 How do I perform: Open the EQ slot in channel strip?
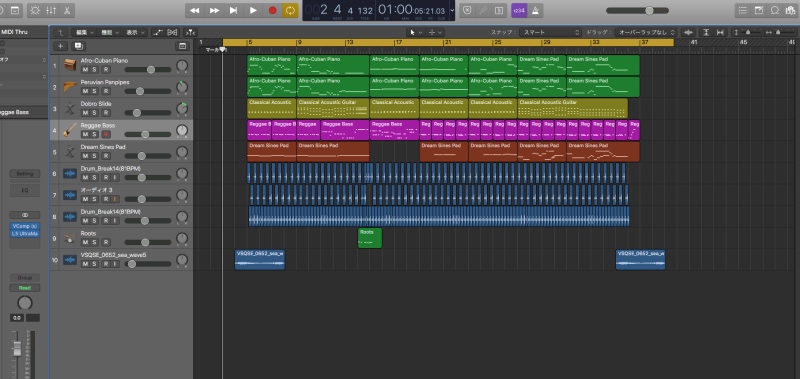click(x=24, y=190)
